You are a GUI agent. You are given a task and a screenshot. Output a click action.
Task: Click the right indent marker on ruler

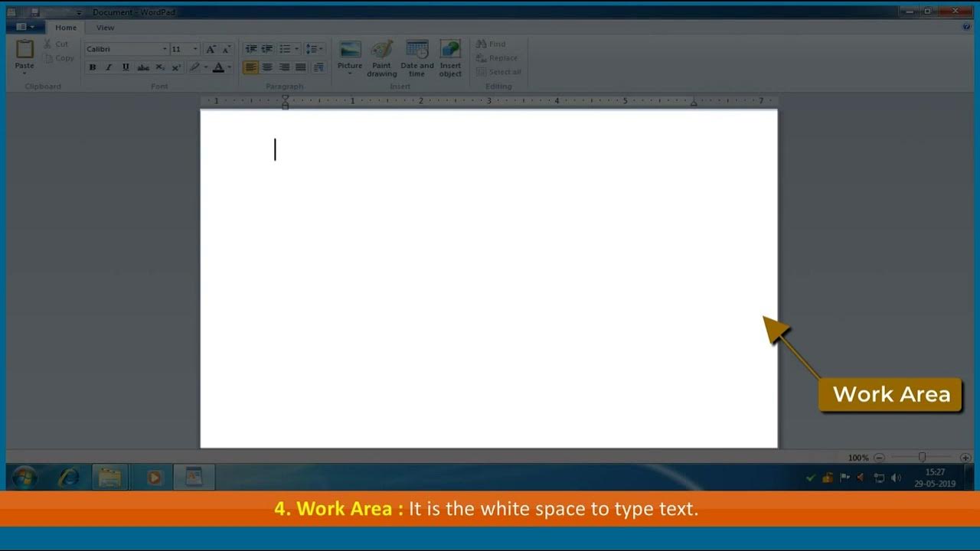[693, 103]
